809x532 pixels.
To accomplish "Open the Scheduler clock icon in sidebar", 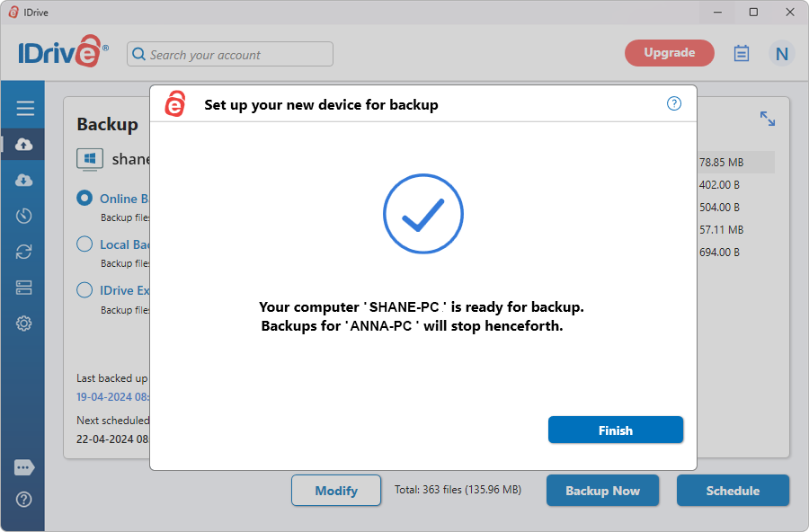I will 24,216.
